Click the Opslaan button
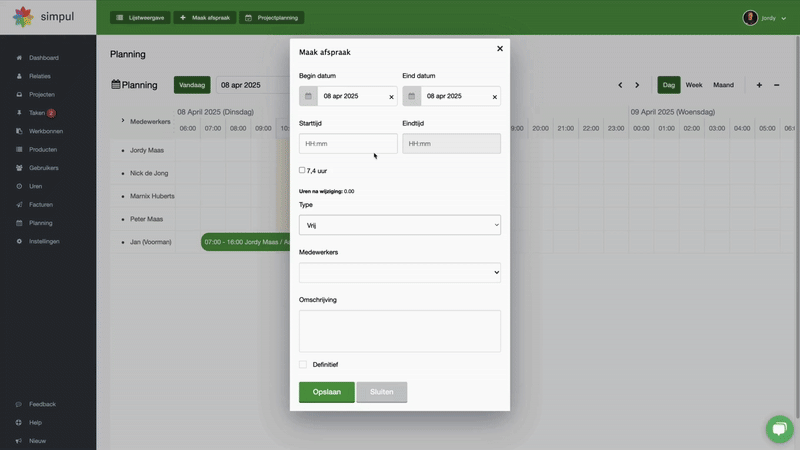 [x=327, y=392]
